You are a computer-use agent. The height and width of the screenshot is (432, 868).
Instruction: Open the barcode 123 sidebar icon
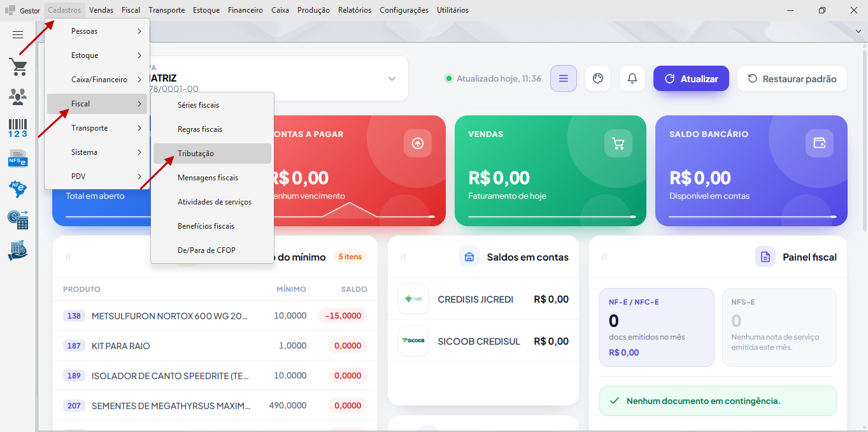[x=18, y=127]
